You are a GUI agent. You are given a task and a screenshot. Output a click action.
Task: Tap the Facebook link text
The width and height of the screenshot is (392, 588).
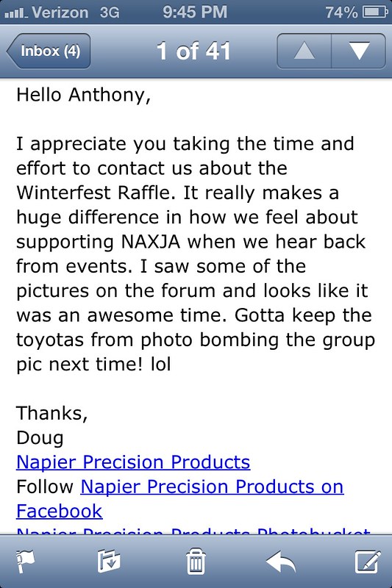tap(60, 511)
